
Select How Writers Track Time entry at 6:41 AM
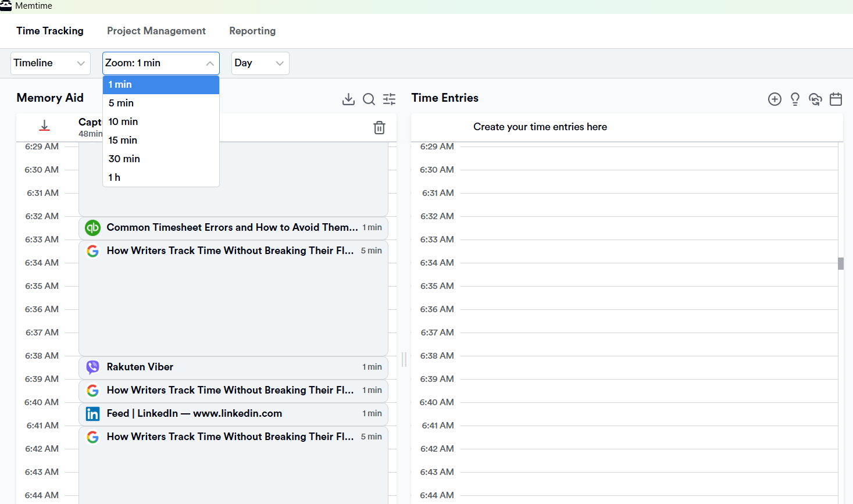[233, 465]
